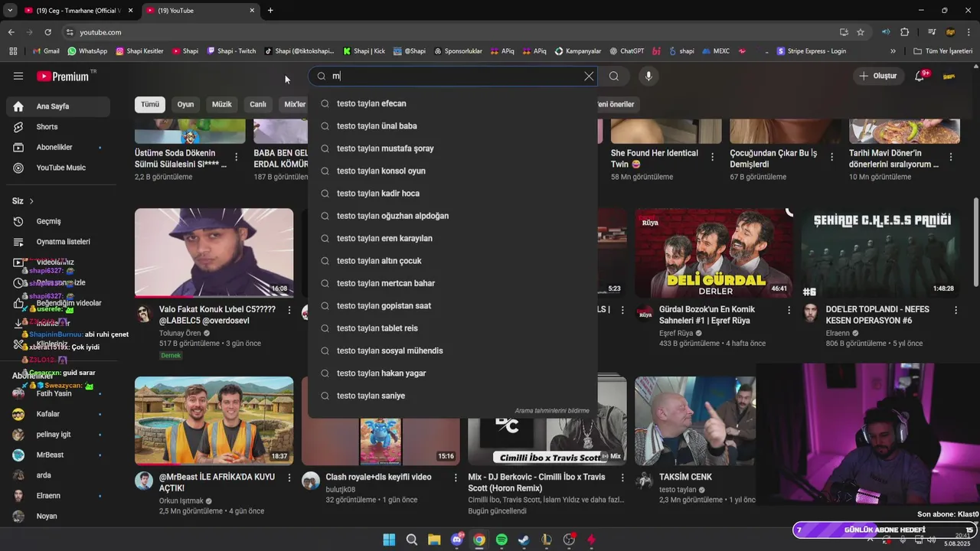Select suggestion testo taylan tablet reis
This screenshot has height=551, width=980.
coord(452,328)
